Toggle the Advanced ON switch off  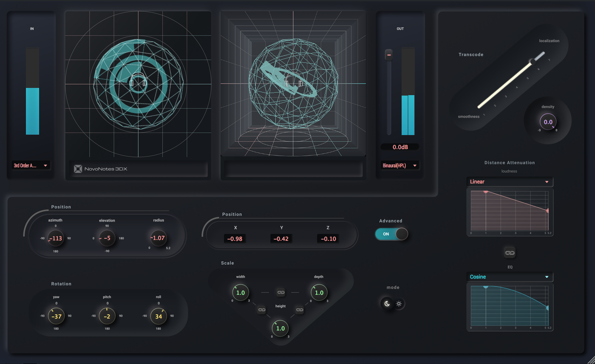[391, 234]
